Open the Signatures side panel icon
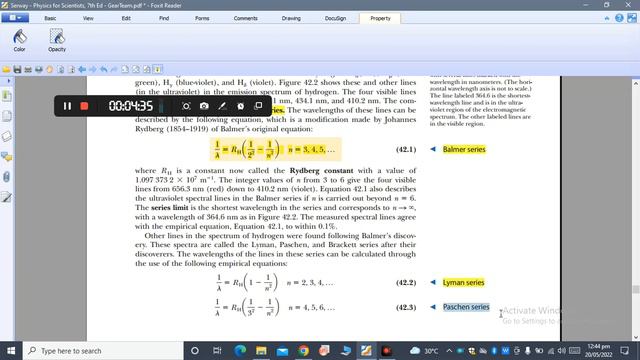This screenshot has width=640, height=360. 7,198
